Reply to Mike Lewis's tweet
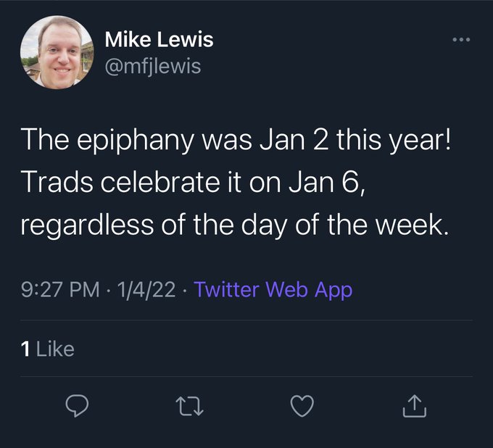Screen dimensions: 493x448 point(77,405)
